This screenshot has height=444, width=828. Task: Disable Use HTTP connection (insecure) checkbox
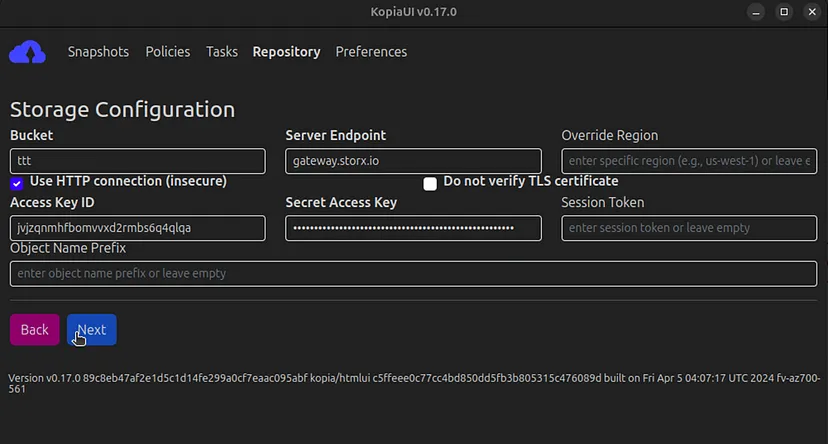tap(17, 183)
